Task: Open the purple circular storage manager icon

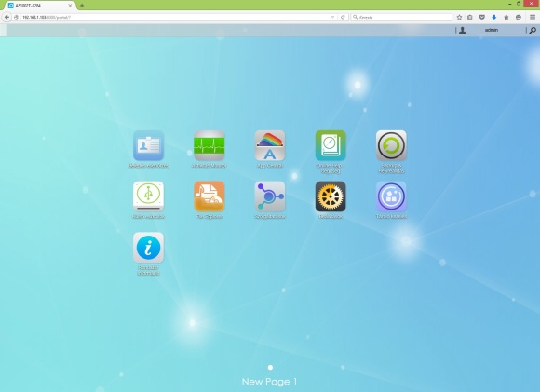Action: click(391, 196)
